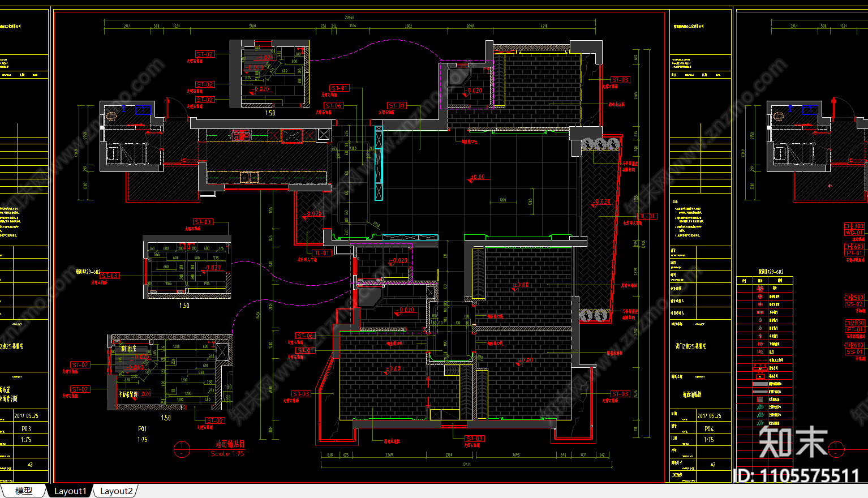The width and height of the screenshot is (868, 498).
Task: Open the Layout1 tab
Action: [x=70, y=491]
